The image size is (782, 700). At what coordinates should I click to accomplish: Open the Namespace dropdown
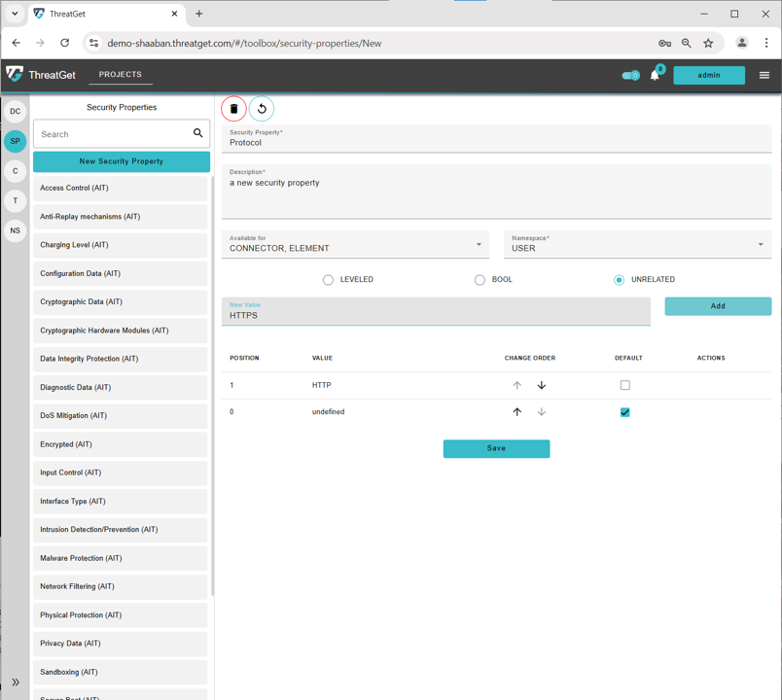pos(761,244)
